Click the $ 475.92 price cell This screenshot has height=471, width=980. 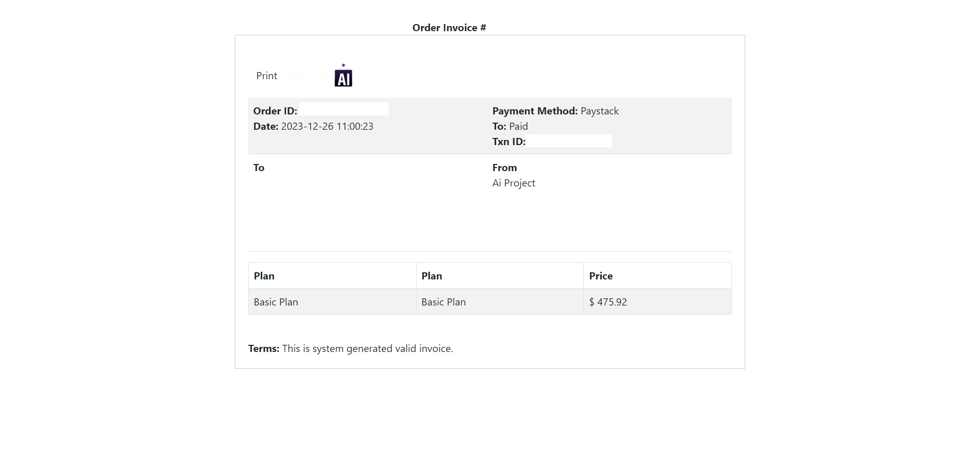point(608,302)
